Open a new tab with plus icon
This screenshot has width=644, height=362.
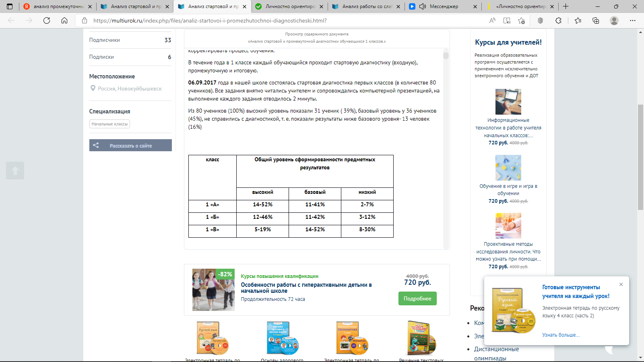click(566, 6)
